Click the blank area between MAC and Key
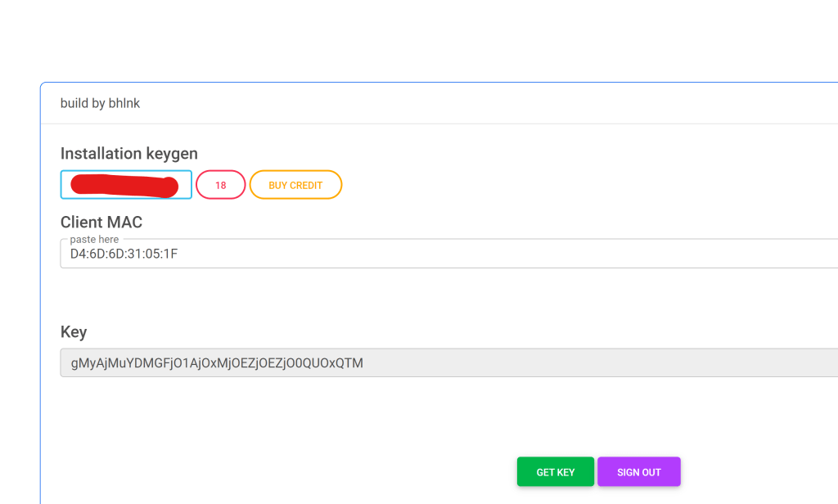 pos(409,296)
